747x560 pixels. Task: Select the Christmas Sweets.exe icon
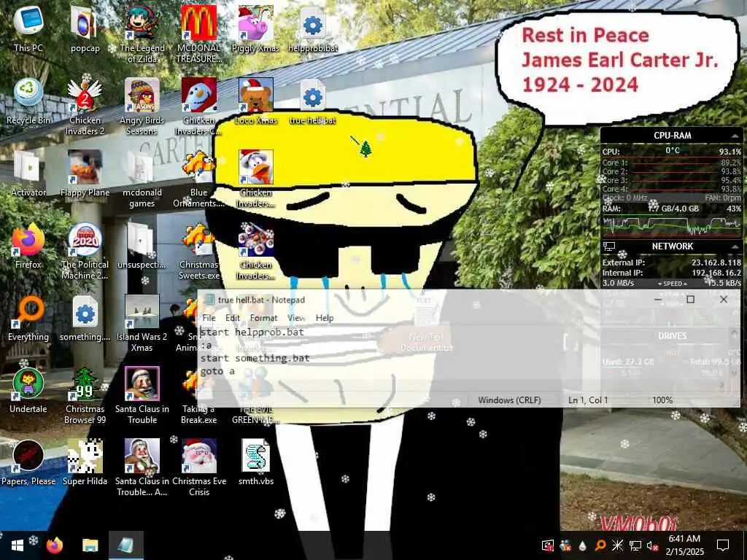(198, 252)
